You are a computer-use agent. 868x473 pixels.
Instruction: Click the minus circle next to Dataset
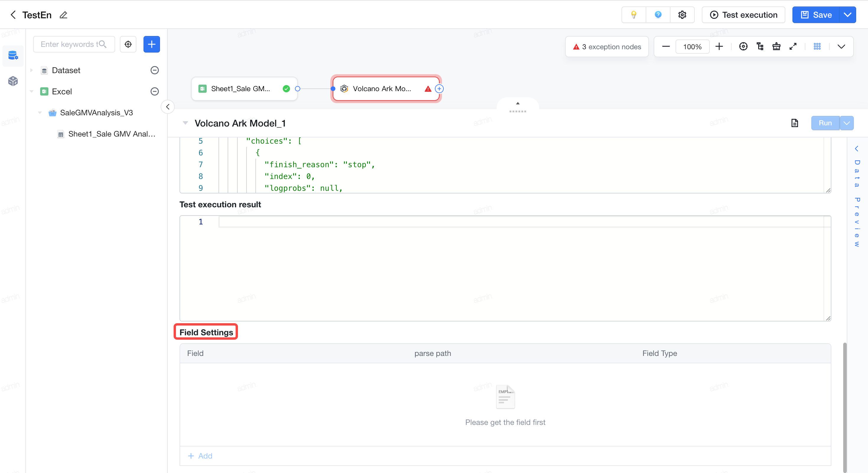[155, 70]
